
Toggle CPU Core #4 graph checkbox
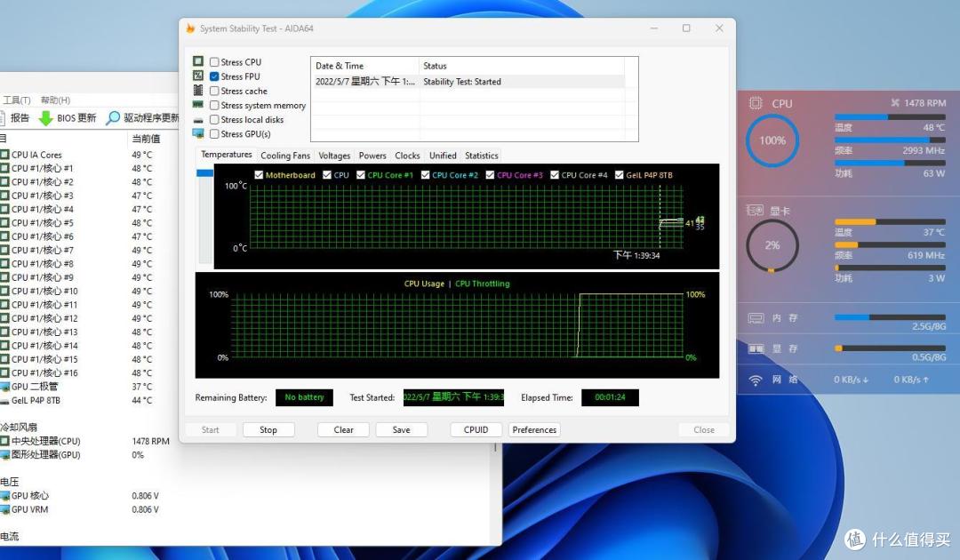pos(555,175)
